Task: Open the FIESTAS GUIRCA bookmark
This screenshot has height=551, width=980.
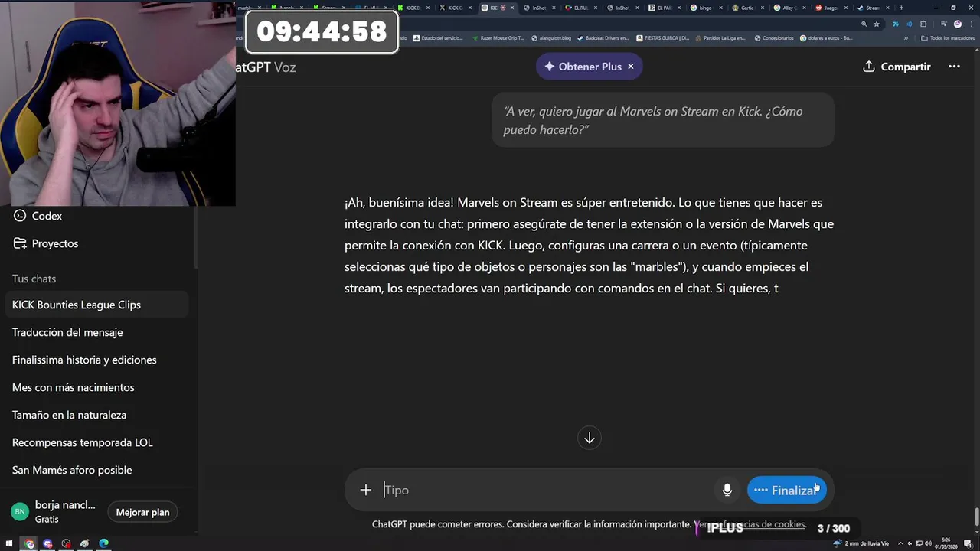Action: click(x=662, y=38)
